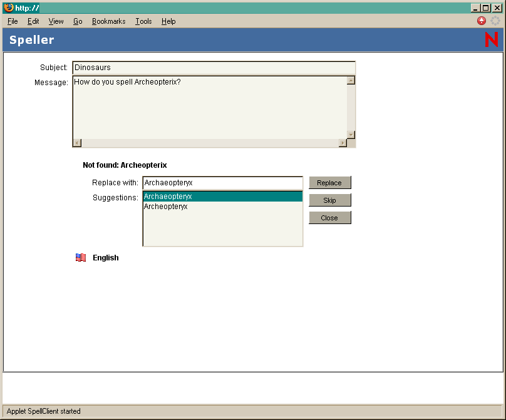Click into the Subject field

coord(214,68)
